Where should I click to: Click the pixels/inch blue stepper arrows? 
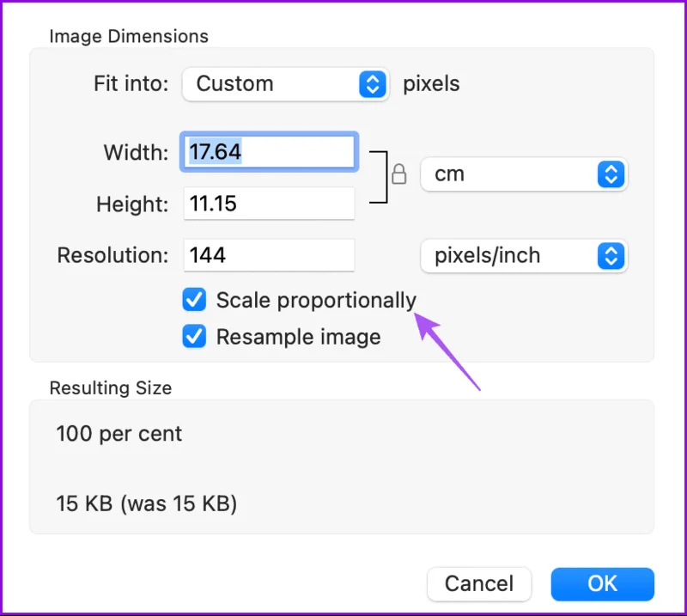click(x=611, y=256)
